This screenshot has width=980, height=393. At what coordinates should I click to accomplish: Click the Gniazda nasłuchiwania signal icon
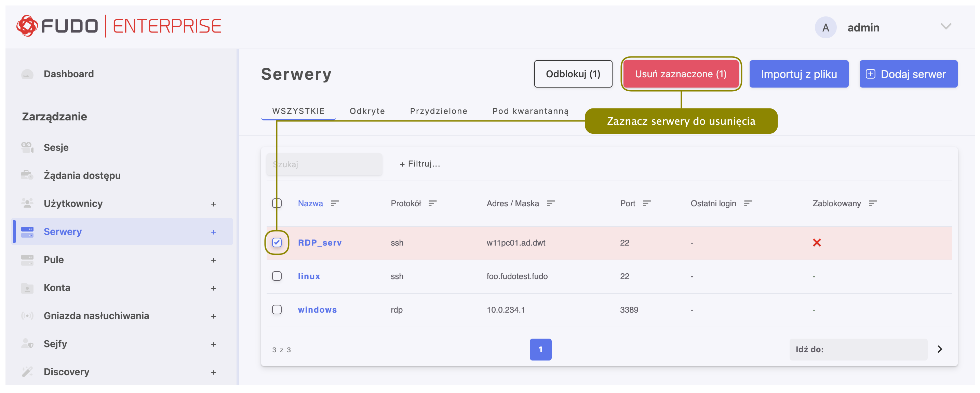pos(27,316)
